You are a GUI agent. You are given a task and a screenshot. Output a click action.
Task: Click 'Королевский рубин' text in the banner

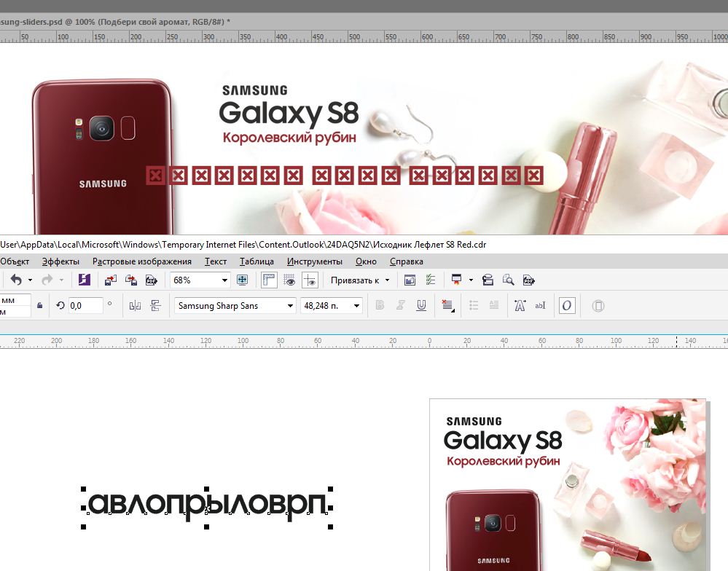click(289, 138)
